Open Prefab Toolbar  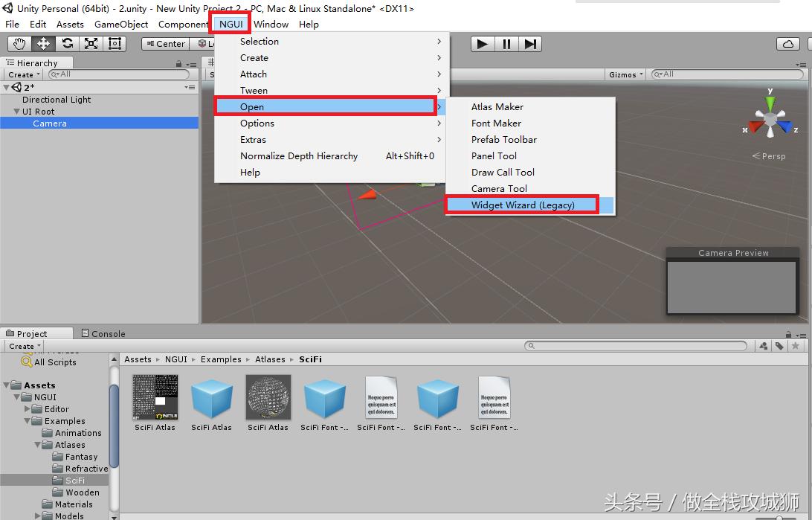[x=530, y=139]
